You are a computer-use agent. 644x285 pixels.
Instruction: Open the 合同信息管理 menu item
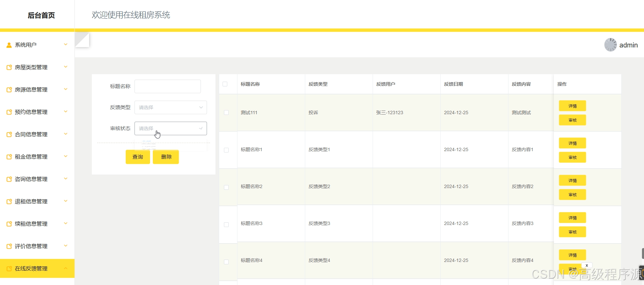(37, 134)
